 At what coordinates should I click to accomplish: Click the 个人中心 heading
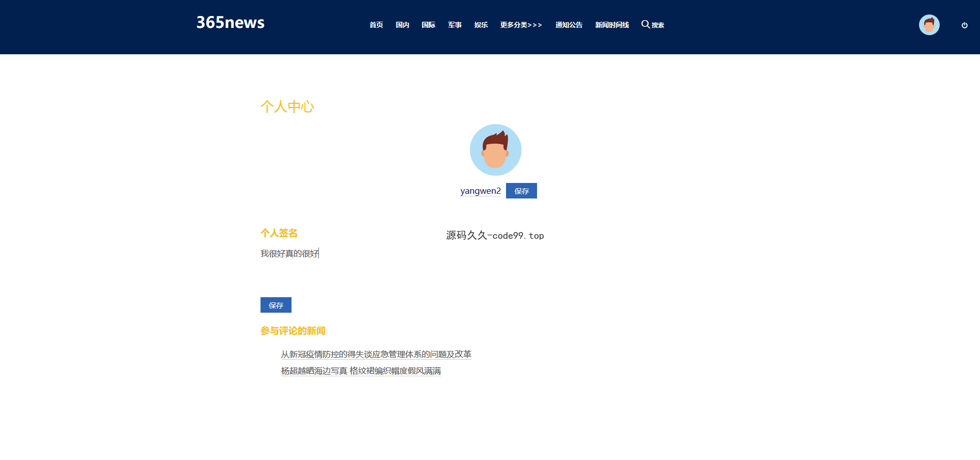(287, 106)
